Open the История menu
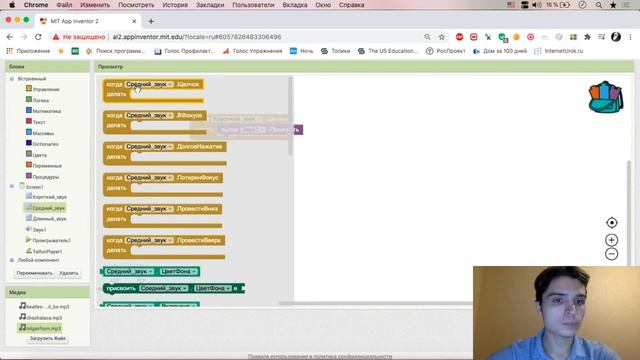The width and height of the screenshot is (640, 360). click(175, 5)
